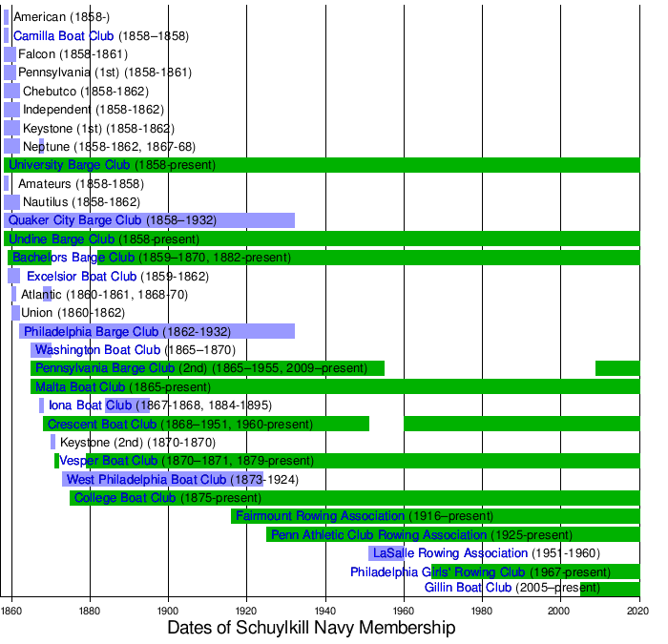The image size is (668, 644).
Task: Click the Philadelphia Barge Club link
Action: tap(91, 331)
